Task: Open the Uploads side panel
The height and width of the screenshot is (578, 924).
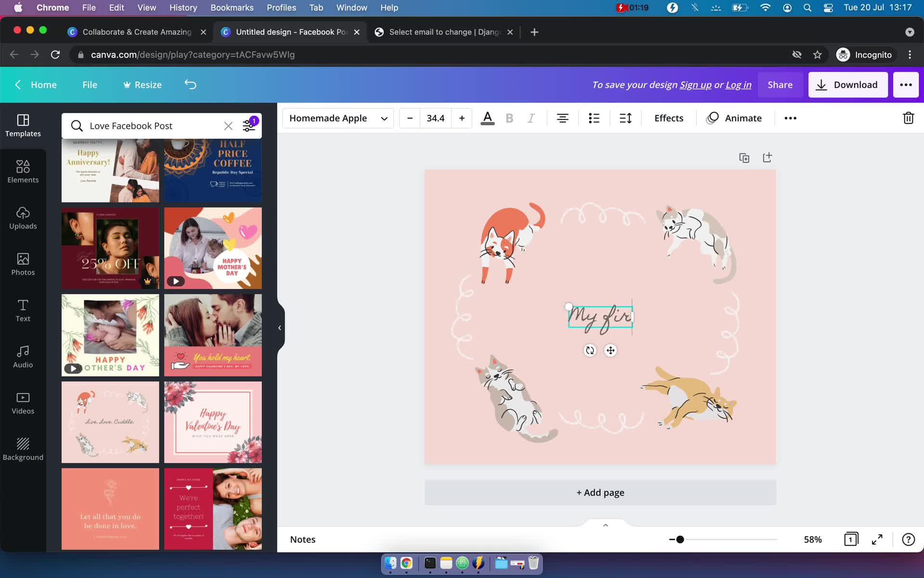Action: [23, 218]
